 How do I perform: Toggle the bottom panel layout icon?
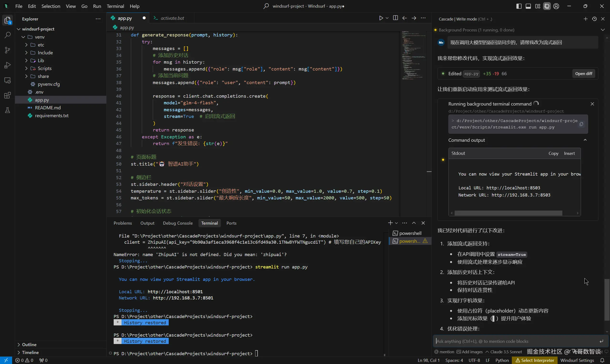pos(528,6)
